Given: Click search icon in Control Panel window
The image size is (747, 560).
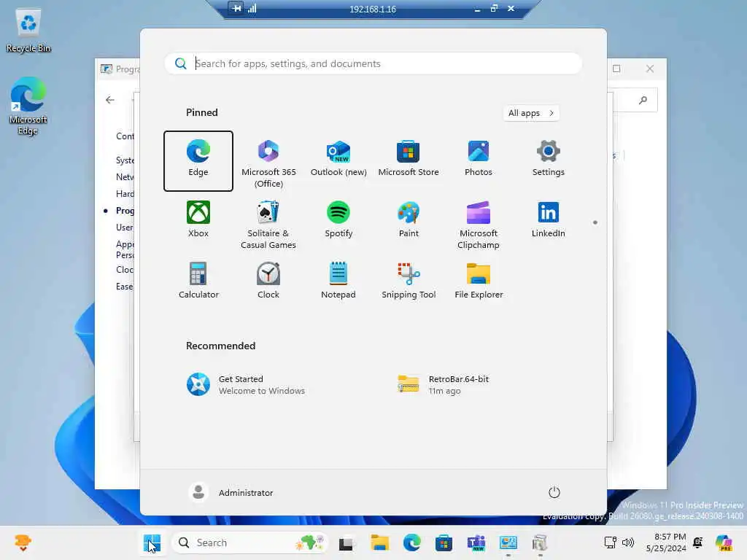Looking at the screenshot, I should point(643,100).
